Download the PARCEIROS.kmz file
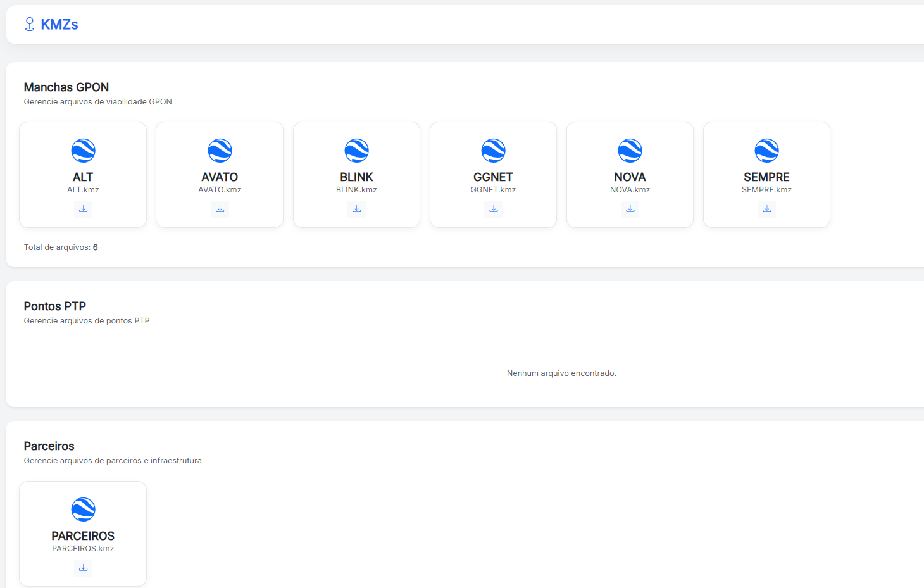This screenshot has width=924, height=588. [x=83, y=568]
